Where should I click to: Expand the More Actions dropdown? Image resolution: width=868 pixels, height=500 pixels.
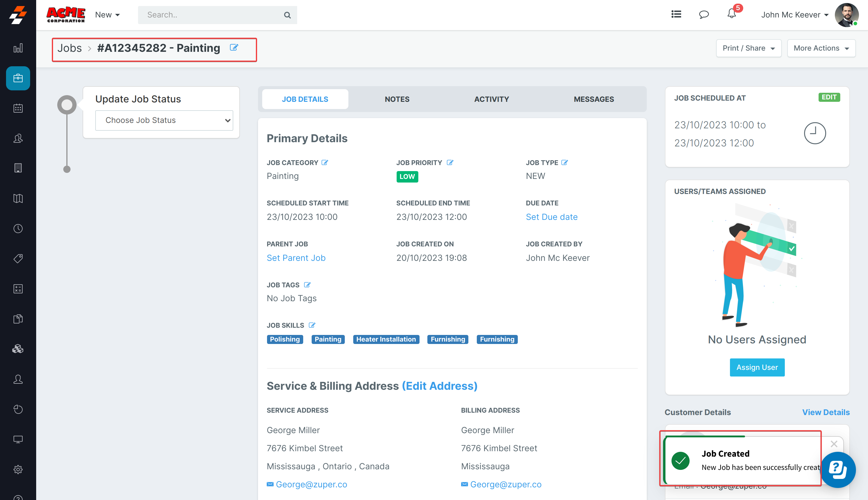(x=821, y=48)
